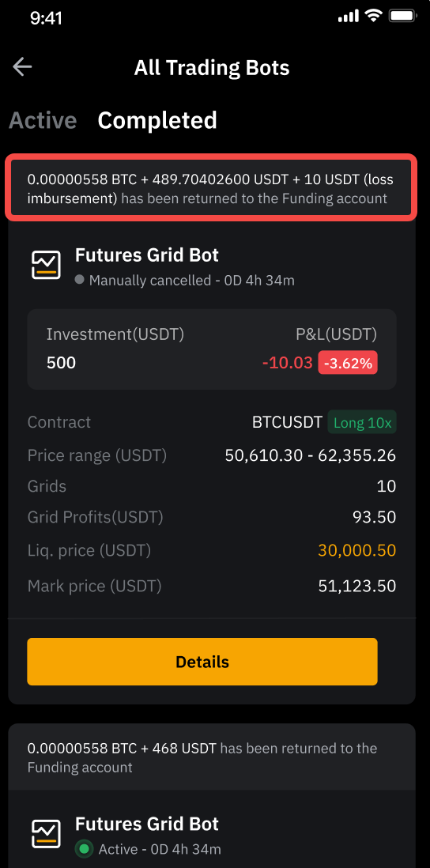Select the Completed tab
Screen dimensions: 430x868
157,120
